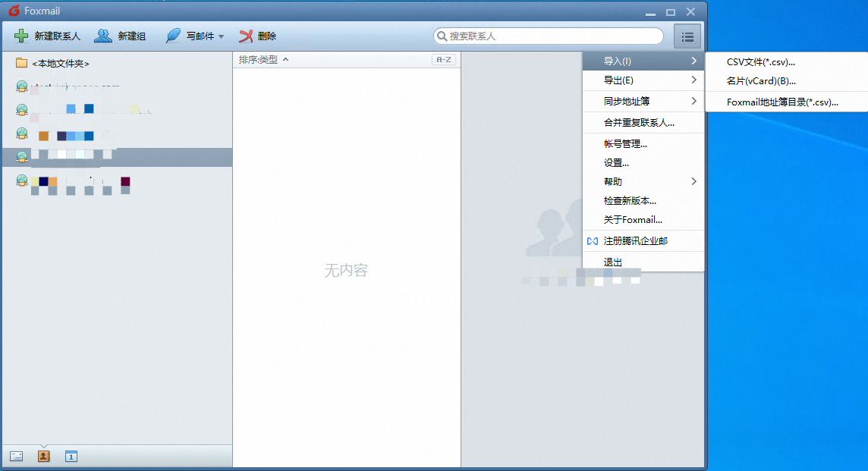This screenshot has width=868, height=471.
Task: Click the 搜索联系人 search field
Action: pos(549,36)
